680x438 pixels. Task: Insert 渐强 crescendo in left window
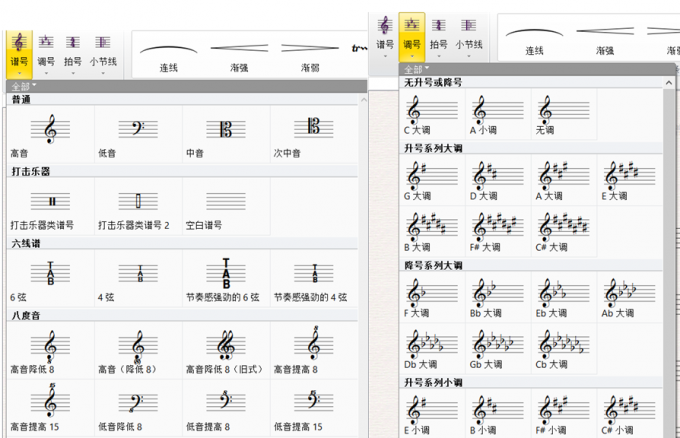coord(239,56)
